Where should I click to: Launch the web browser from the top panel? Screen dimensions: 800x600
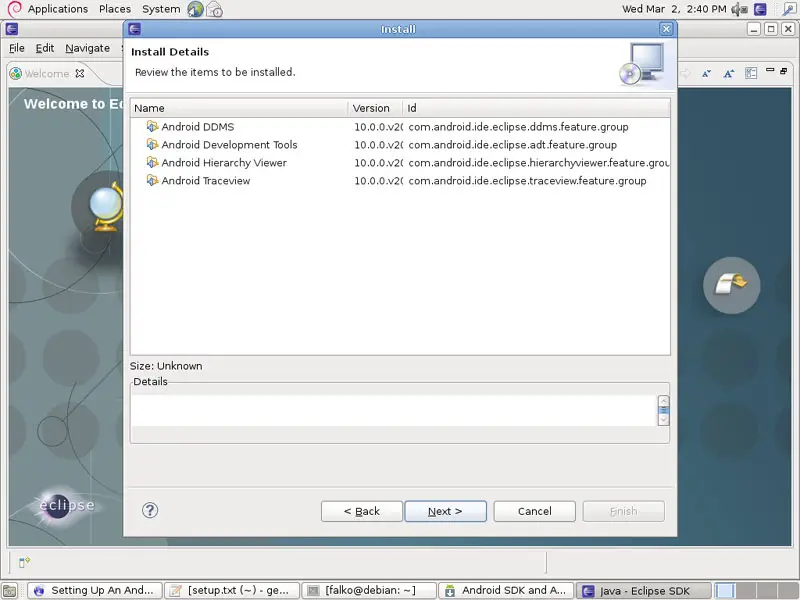click(195, 9)
